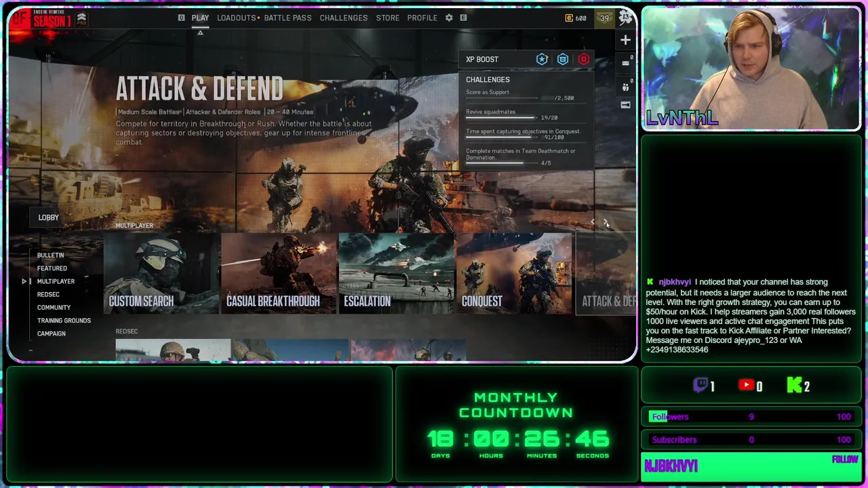Select TRAINING GROUNDS in side menu
868x488 pixels.
pos(64,321)
